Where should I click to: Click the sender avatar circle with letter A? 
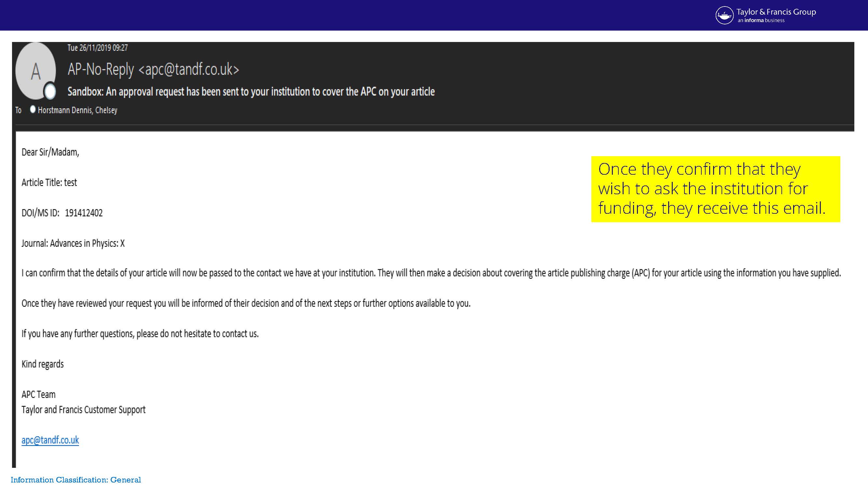[x=36, y=71]
